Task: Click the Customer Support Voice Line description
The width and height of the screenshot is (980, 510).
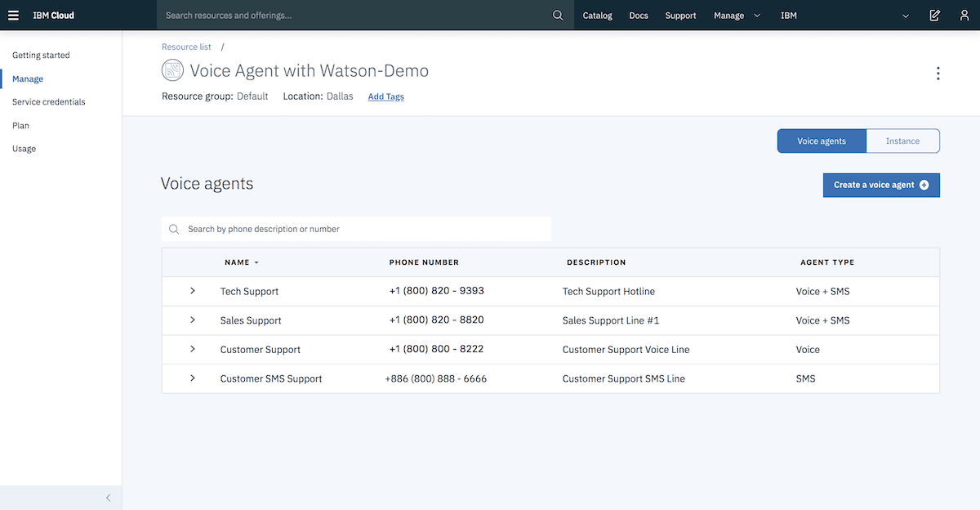Action: [626, 350]
